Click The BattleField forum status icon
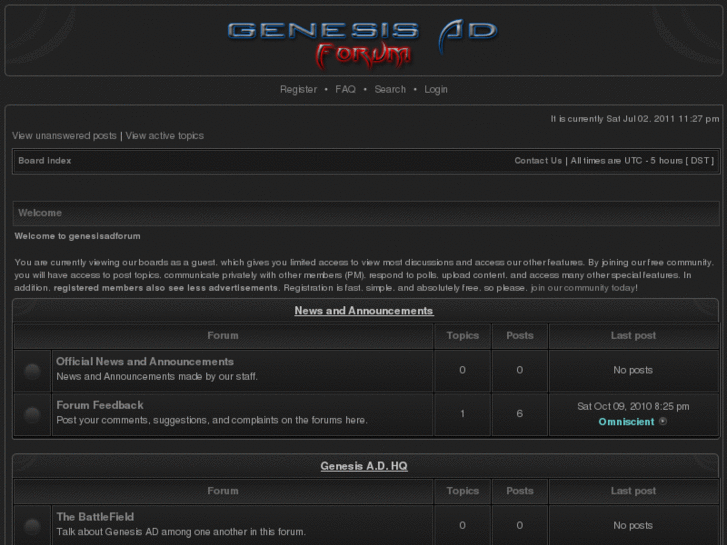727x545 pixels. click(x=32, y=526)
